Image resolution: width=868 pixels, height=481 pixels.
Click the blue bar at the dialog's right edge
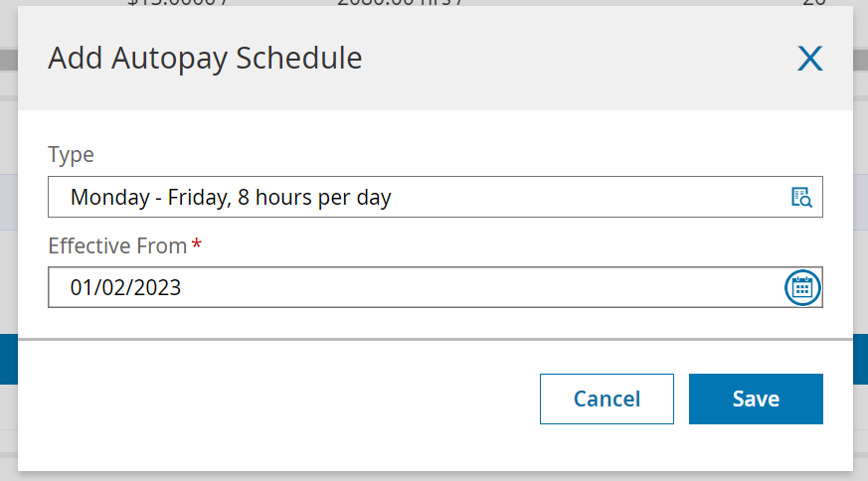pyautogui.click(x=860, y=358)
